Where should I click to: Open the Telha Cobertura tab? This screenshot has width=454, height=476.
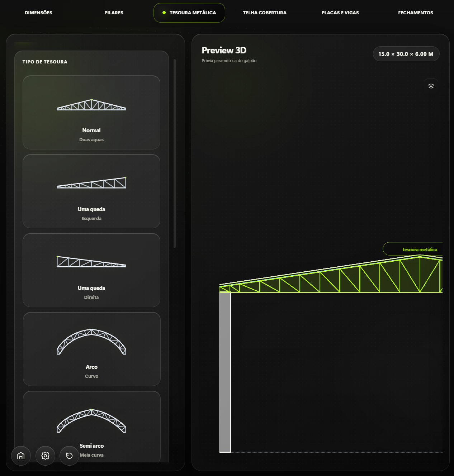[265, 13]
